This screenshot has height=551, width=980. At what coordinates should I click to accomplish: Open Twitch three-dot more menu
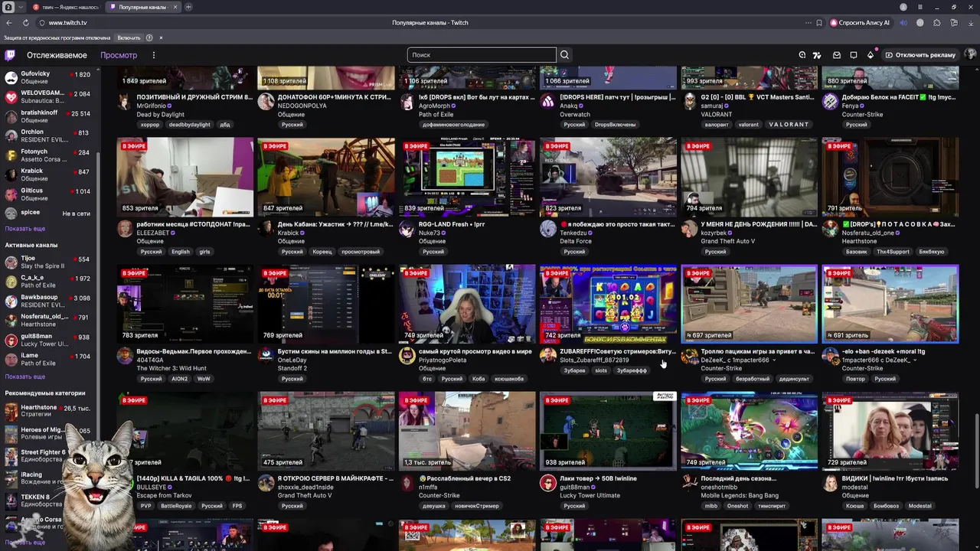[153, 55]
